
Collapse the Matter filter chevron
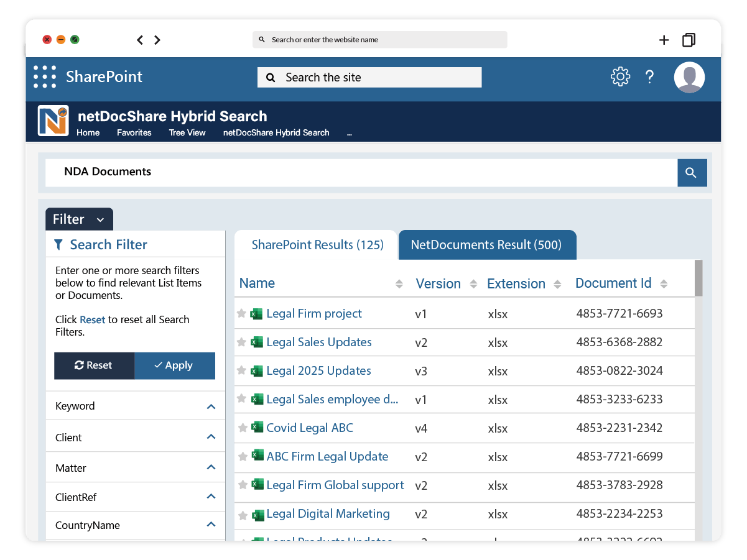click(x=211, y=467)
